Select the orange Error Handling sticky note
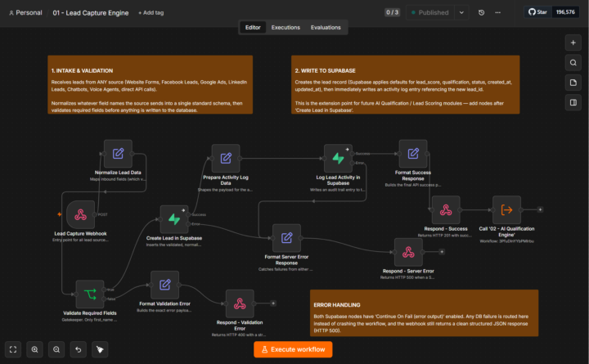 (424, 313)
